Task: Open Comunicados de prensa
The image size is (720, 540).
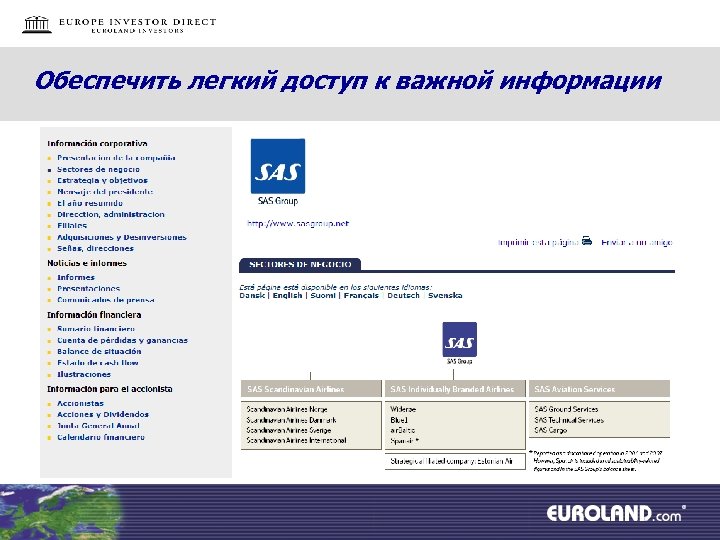Action: click(106, 299)
